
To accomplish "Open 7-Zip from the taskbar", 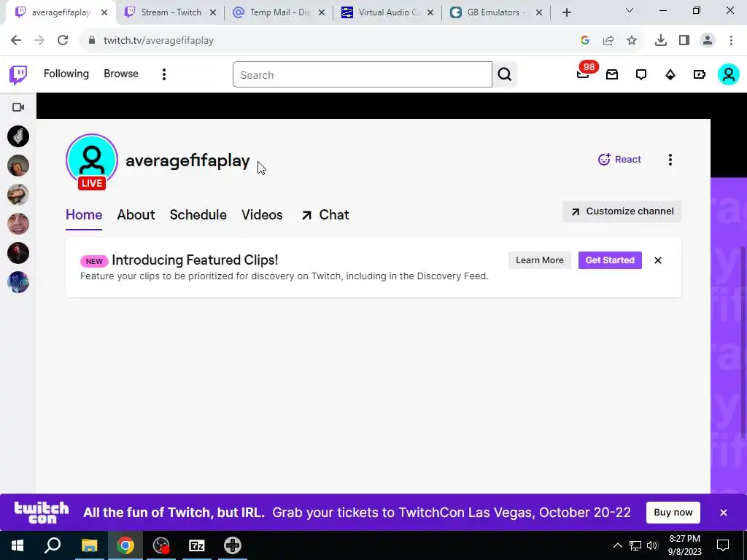I will (196, 545).
